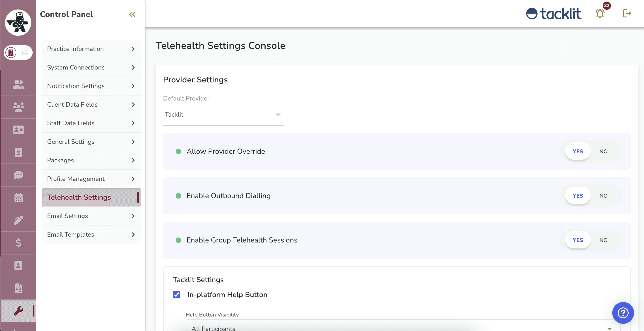644x331 pixels.
Task: Click the Tacklit Settings heading
Action: tap(198, 280)
